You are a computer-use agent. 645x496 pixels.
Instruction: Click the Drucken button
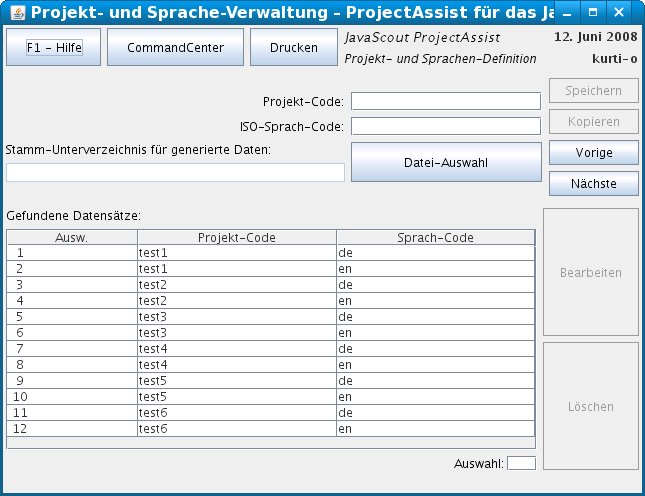click(294, 47)
